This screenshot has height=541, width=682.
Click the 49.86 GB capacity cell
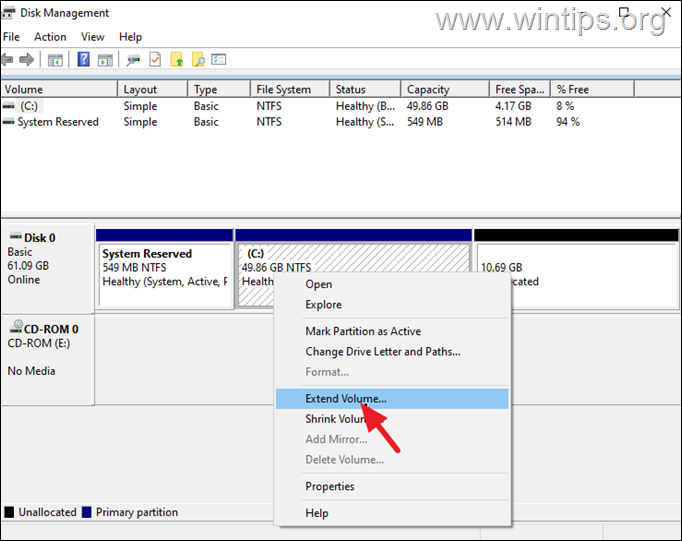428,106
